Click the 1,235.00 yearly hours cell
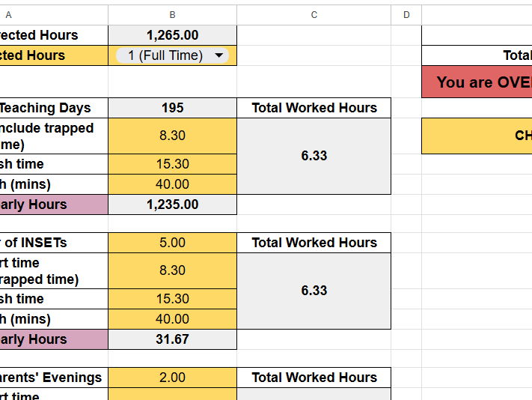Image resolution: width=532 pixels, height=400 pixels. [172, 204]
